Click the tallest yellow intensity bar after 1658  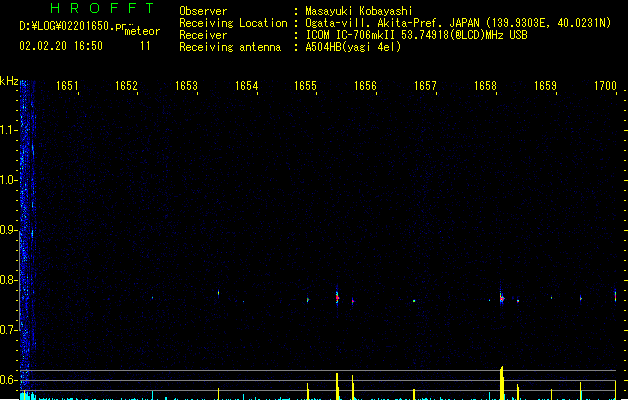pyautogui.click(x=502, y=383)
